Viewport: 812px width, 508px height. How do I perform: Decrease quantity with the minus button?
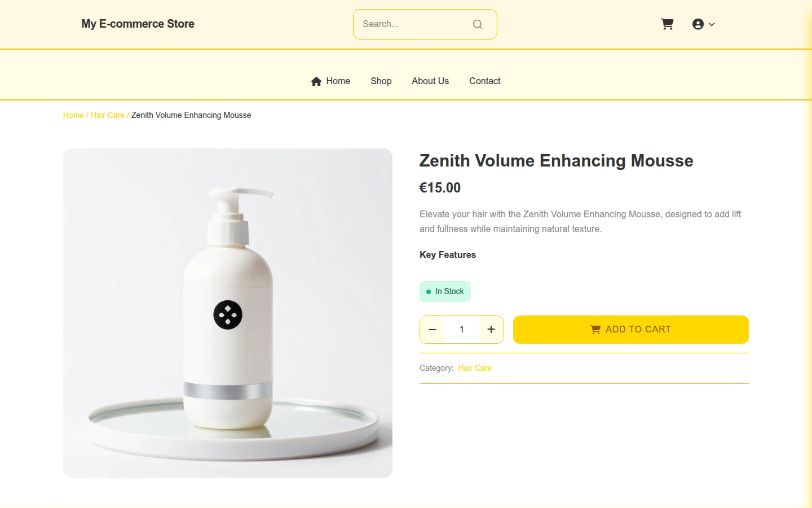click(433, 330)
